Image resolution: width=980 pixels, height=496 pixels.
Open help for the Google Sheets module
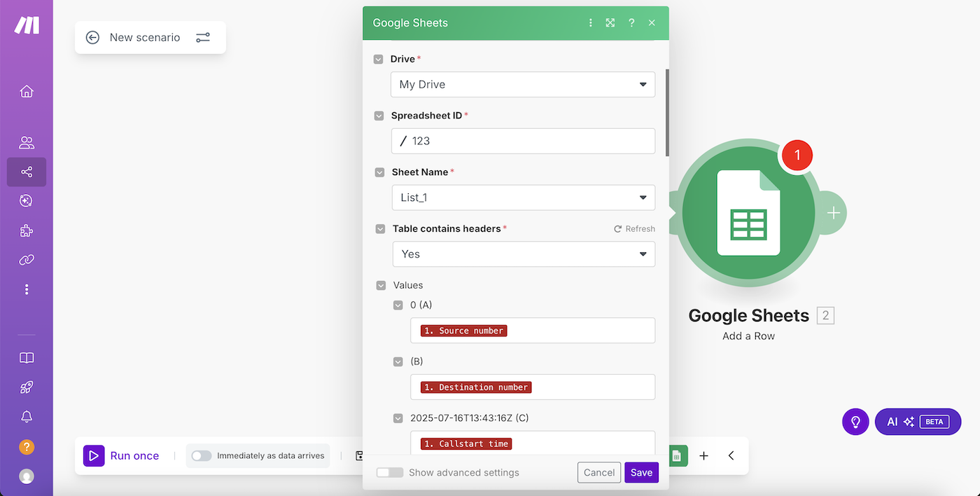pyautogui.click(x=631, y=22)
